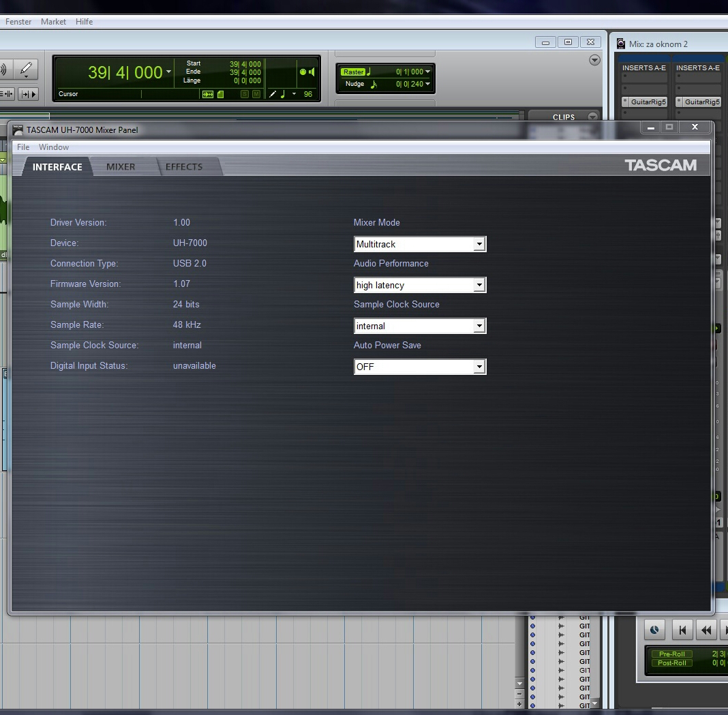Click the quarter note icon next to 96 value
The height and width of the screenshot is (715, 728).
[x=282, y=94]
